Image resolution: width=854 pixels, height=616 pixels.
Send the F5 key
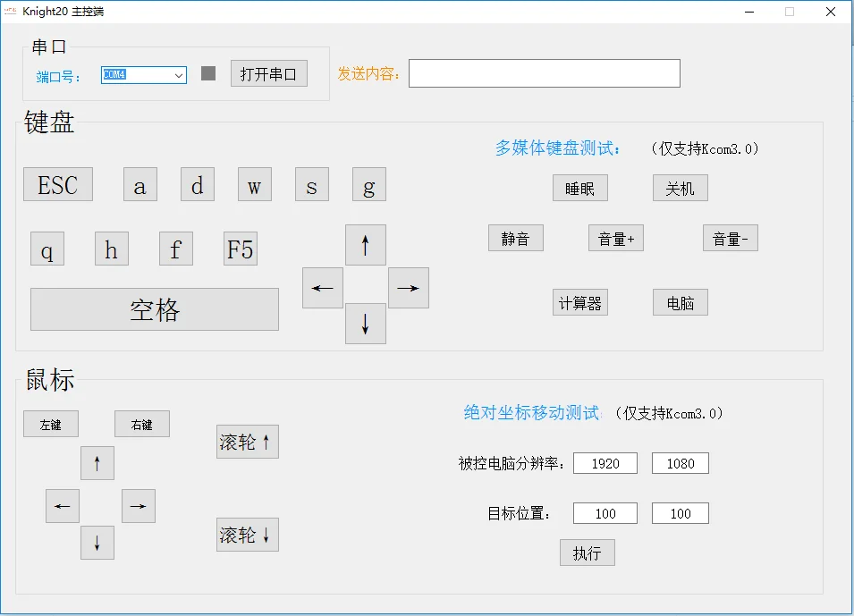[241, 249]
